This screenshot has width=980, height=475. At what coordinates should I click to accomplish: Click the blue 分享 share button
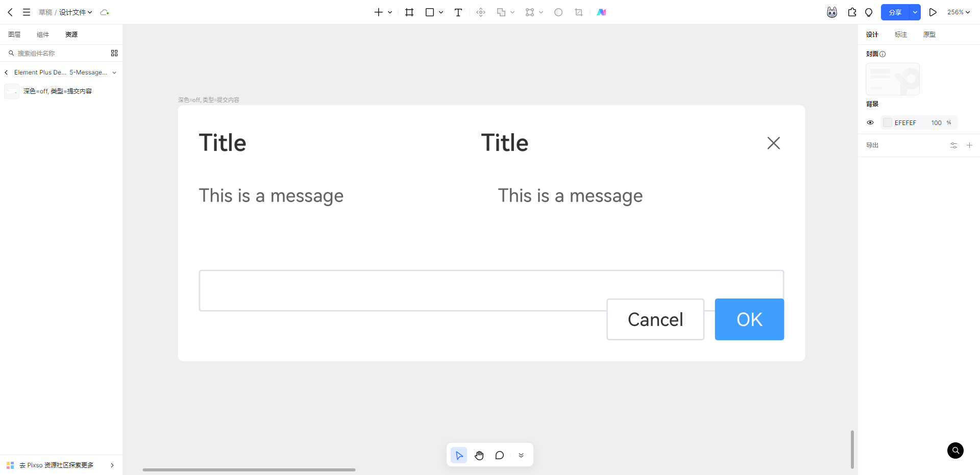click(x=895, y=12)
